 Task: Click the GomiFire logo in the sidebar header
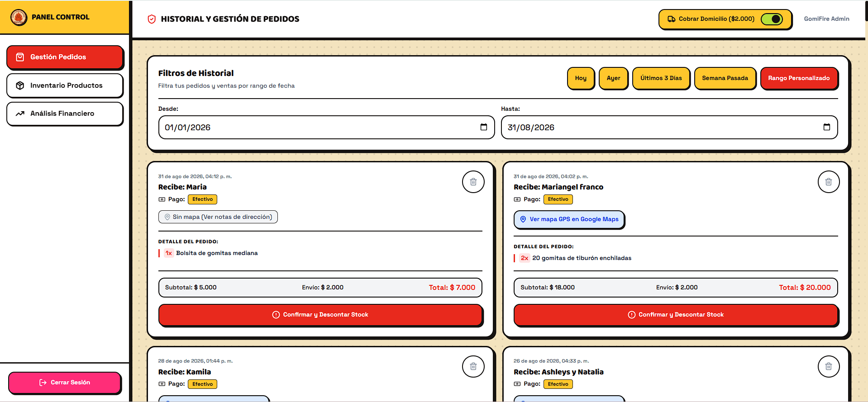pos(19,18)
